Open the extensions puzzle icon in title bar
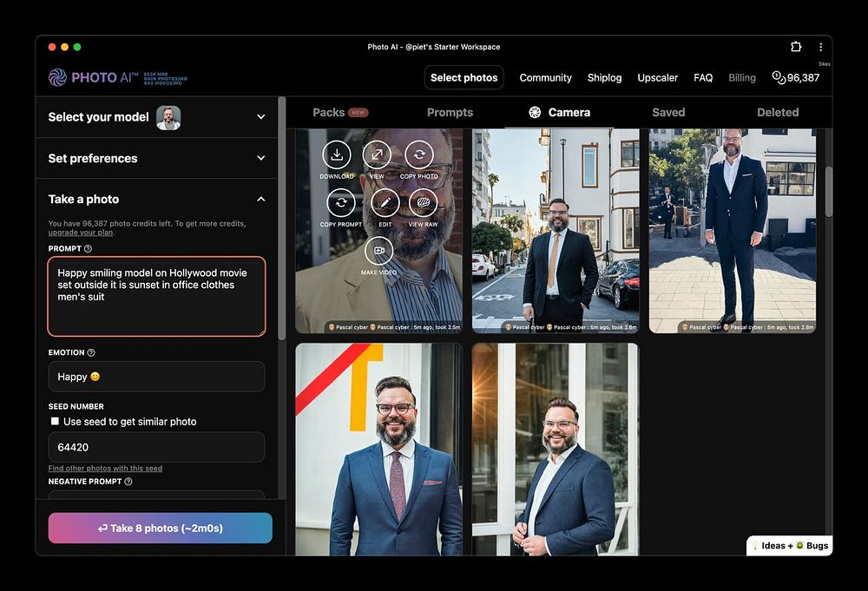This screenshot has width=868, height=591. click(x=796, y=47)
